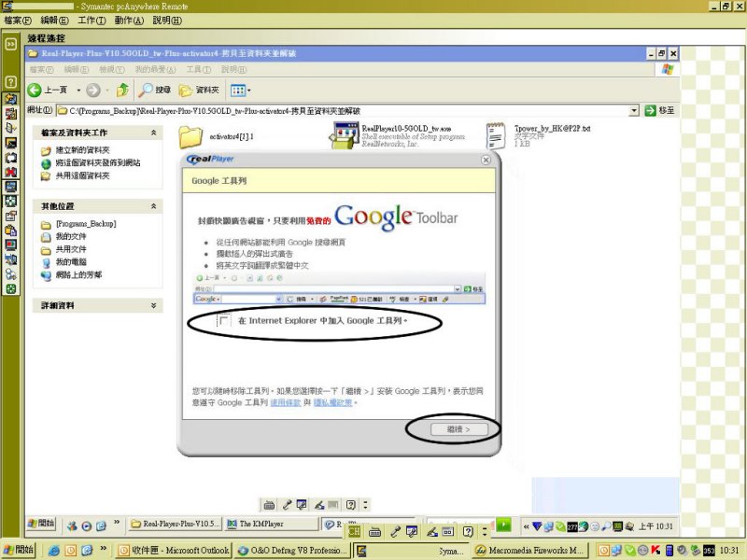Expand the pcAnywhere side toolbar with the >> button
The image size is (747, 560).
click(10, 44)
